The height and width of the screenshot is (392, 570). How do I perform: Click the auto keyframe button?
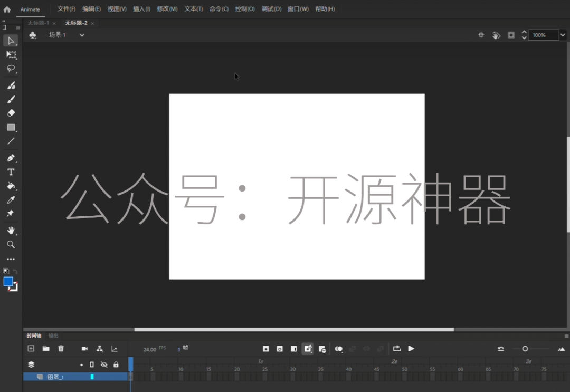pyautogui.click(x=308, y=349)
